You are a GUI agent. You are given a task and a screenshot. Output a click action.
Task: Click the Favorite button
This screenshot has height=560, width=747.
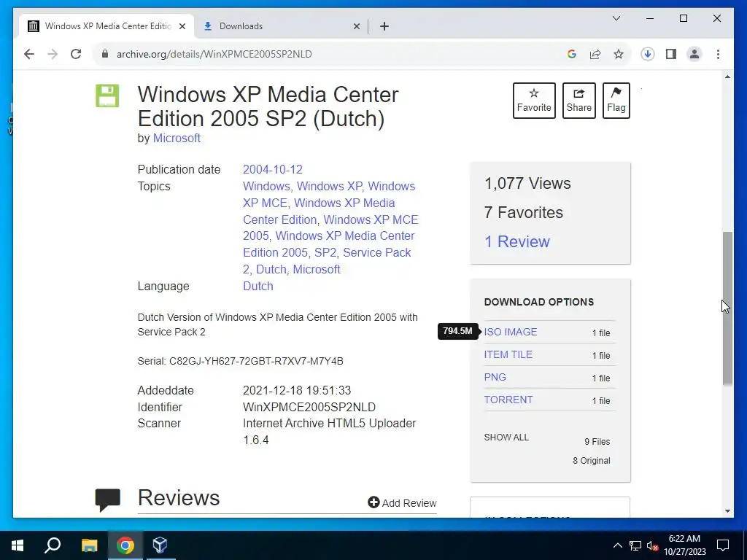click(x=534, y=101)
